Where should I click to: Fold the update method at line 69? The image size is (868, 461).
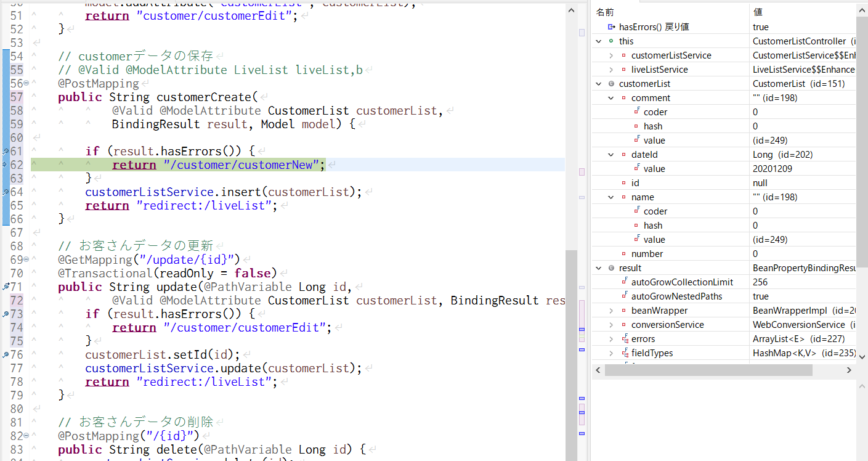click(26, 260)
